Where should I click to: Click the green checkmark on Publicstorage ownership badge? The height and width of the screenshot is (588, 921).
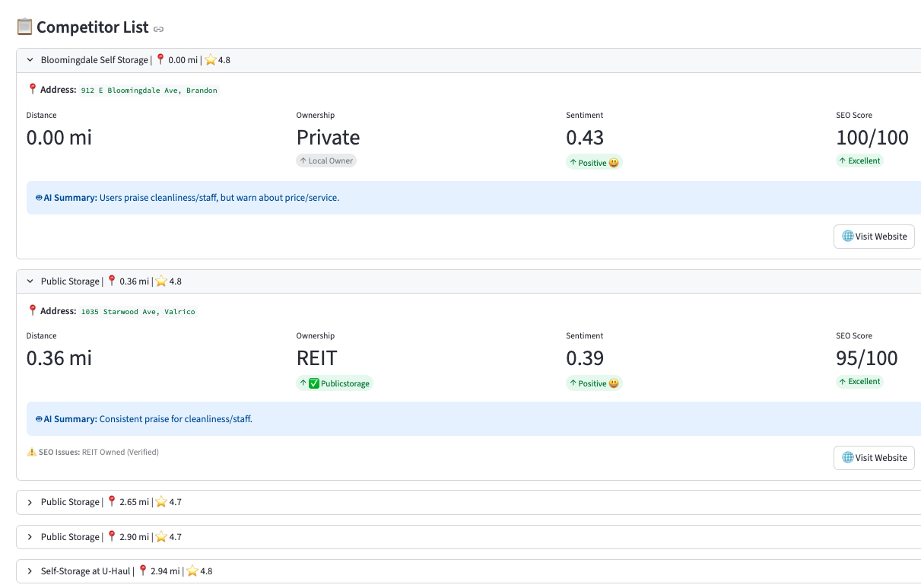coord(313,383)
